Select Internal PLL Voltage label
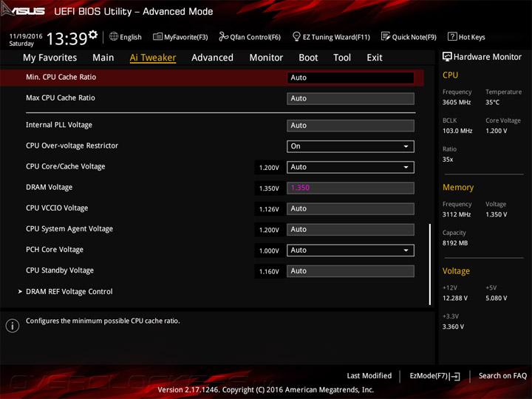 pos(59,125)
